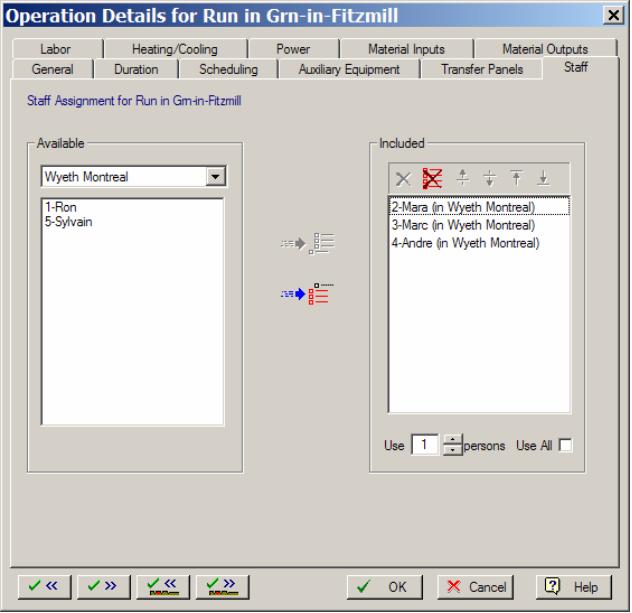Click the move to top arrow icon
Image resolution: width=632 pixels, height=613 pixels.
pos(516,179)
